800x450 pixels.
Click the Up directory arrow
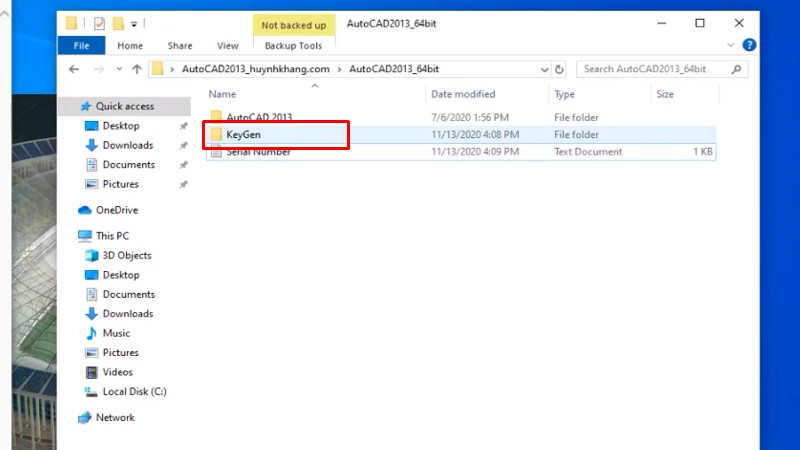(136, 69)
